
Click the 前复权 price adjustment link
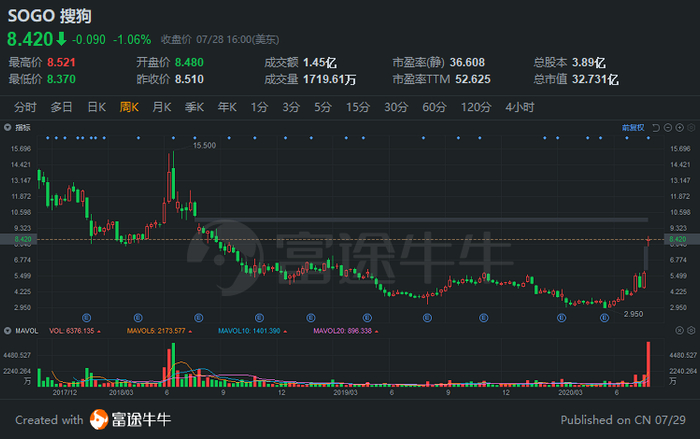point(633,128)
